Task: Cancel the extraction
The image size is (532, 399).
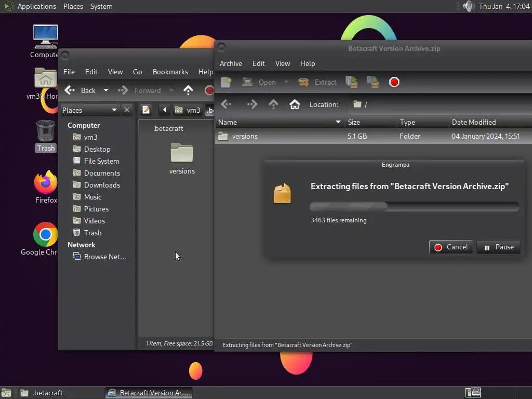Action: click(x=451, y=247)
